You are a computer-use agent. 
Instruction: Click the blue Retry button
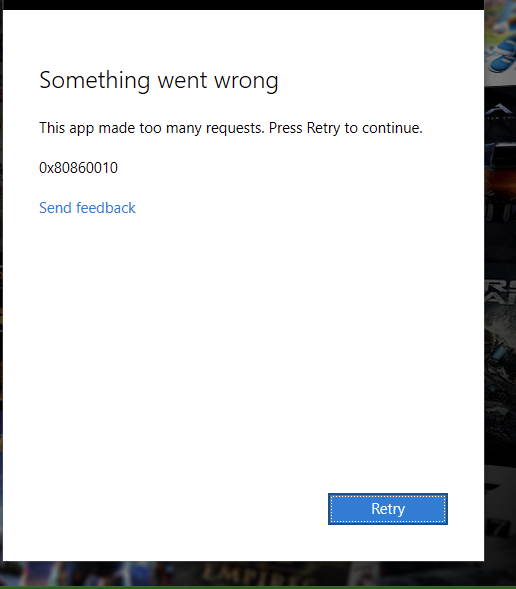(x=388, y=509)
